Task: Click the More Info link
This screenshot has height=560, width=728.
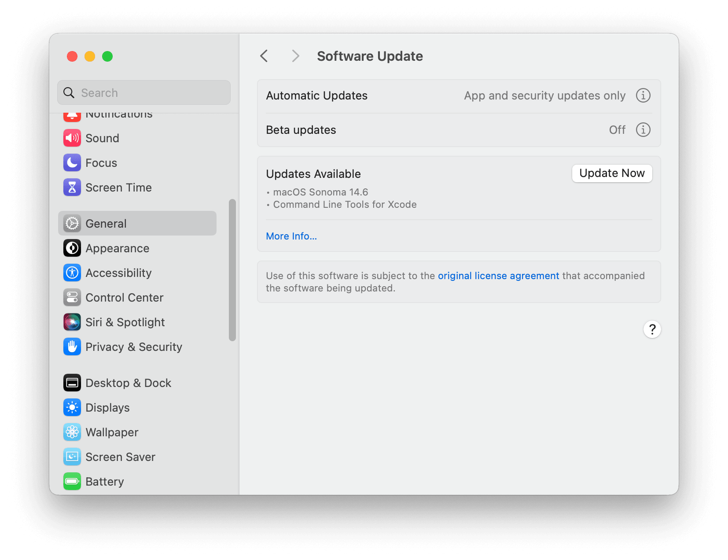Action: point(291,236)
